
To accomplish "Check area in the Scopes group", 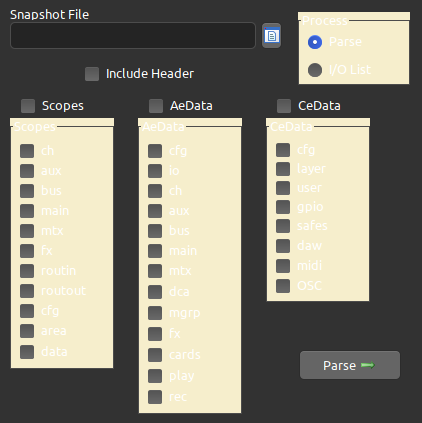I will pyautogui.click(x=27, y=331).
